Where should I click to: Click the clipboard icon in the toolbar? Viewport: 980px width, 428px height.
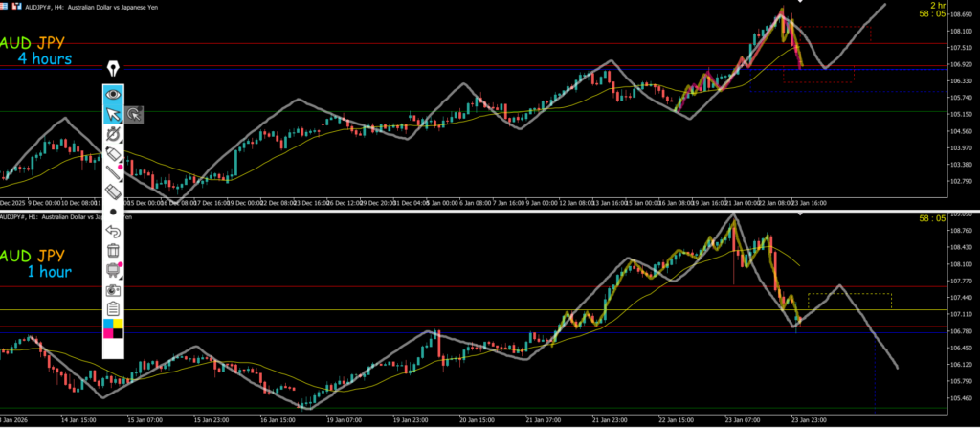113,308
